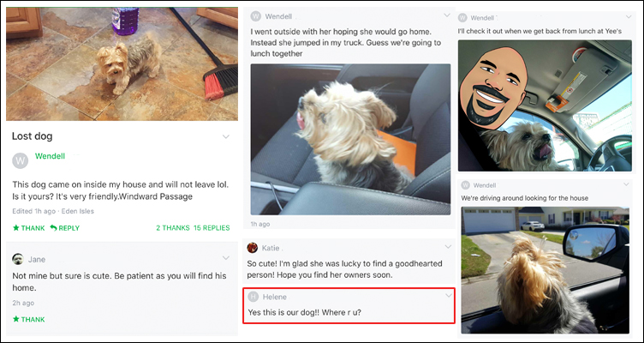644x343 pixels.
Task: Open chevron menu on Katie's comment
Action: 448,247
